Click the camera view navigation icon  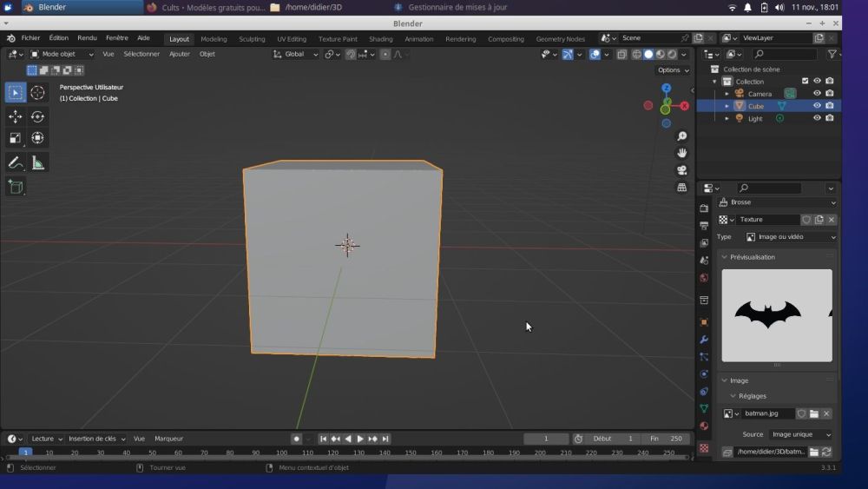coord(682,170)
